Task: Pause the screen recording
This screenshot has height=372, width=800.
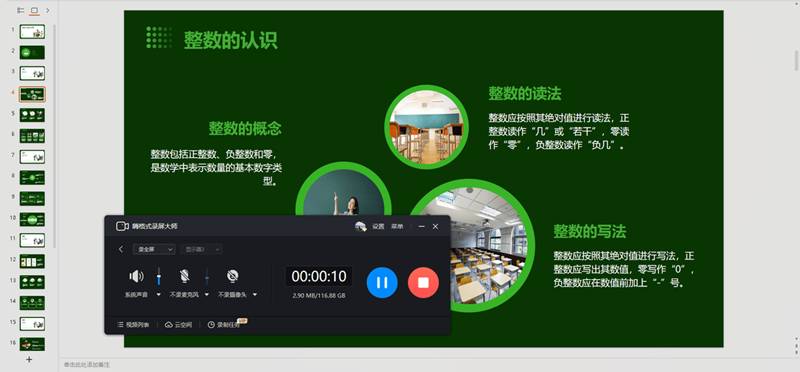Action: [382, 282]
